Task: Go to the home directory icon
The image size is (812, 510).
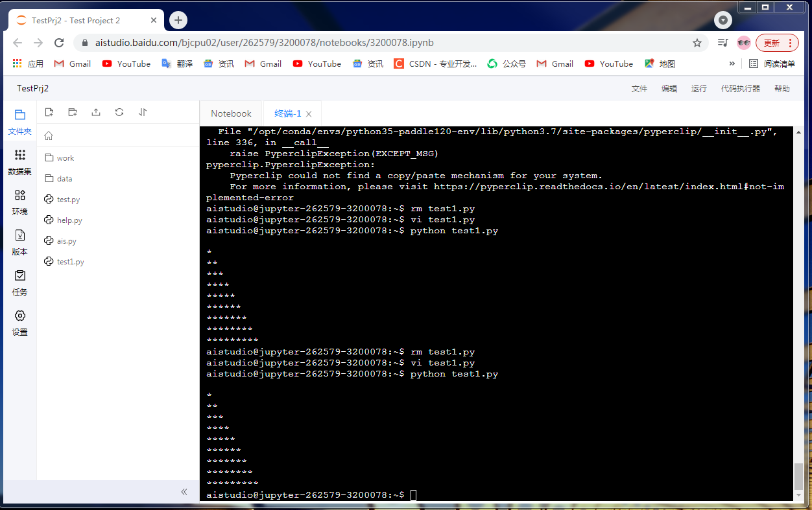Action: click(x=49, y=135)
